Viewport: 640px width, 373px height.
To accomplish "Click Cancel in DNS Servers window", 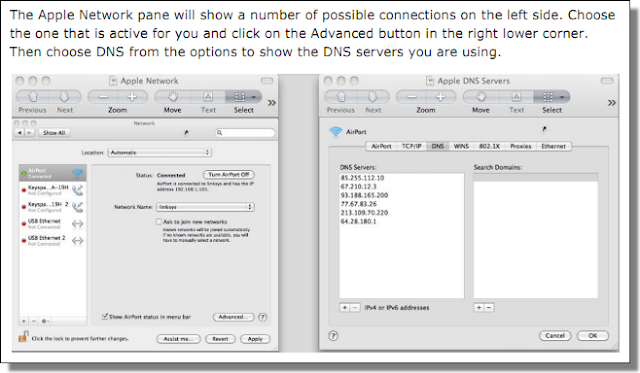I will [555, 335].
